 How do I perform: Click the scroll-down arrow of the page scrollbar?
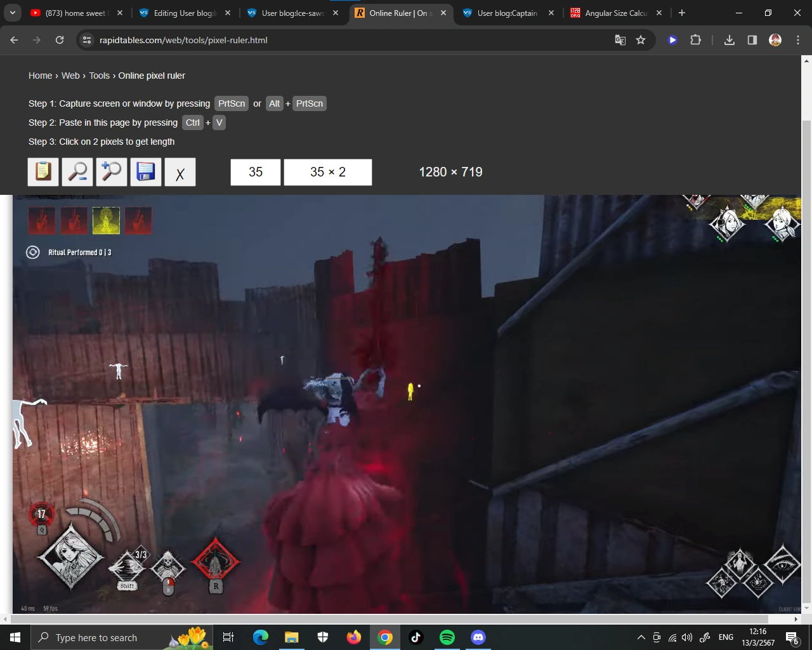point(807,609)
